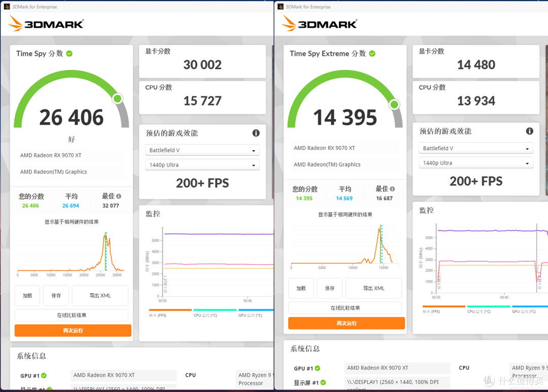The width and height of the screenshot is (548, 392).
Task: Toggle frame rate orange legend in Time Spy Extreme monitoring
Action: (x=444, y=309)
